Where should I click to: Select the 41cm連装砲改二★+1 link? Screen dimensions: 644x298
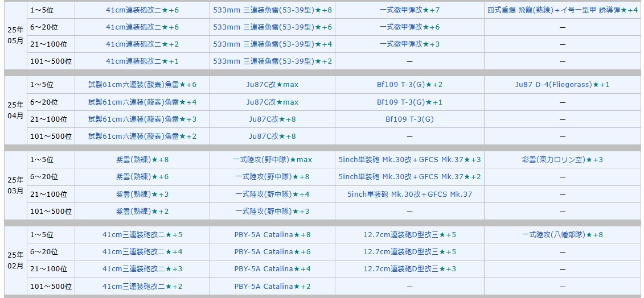[x=142, y=61]
